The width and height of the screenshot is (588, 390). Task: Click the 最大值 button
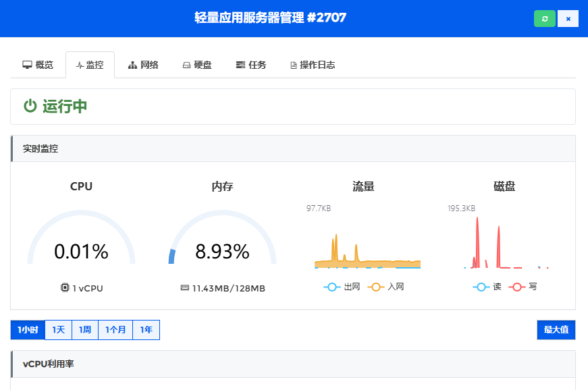556,330
